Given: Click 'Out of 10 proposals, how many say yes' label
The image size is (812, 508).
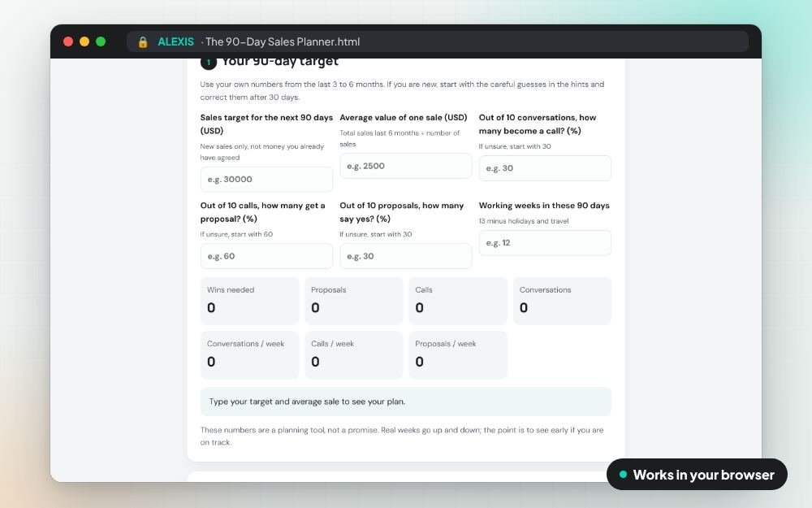Looking at the screenshot, I should tap(401, 212).
